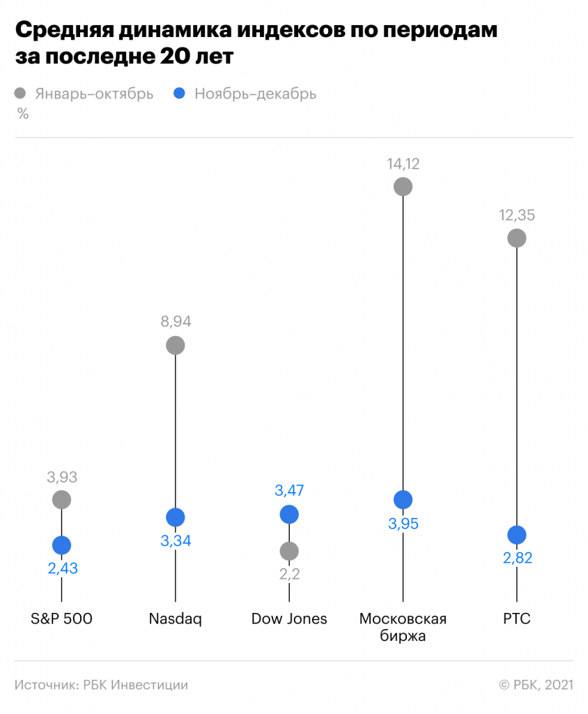Click the blue РТС data point
Viewport: 588px width, 714px height.
click(x=516, y=535)
